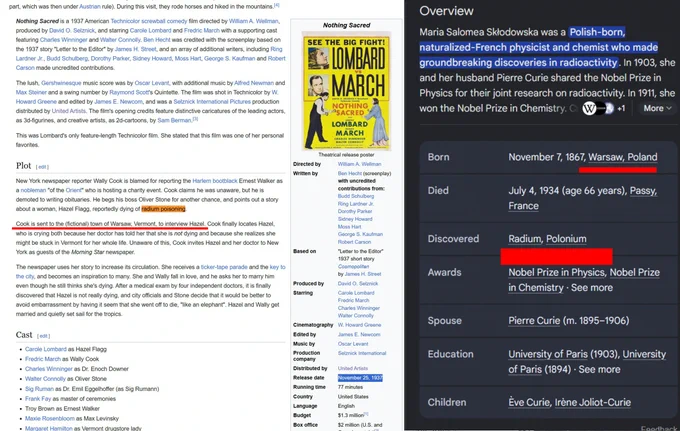Screen dimensions: 680x431
Task: Open Irène Joliot-Curie link in Children row
Action: (x=593, y=402)
